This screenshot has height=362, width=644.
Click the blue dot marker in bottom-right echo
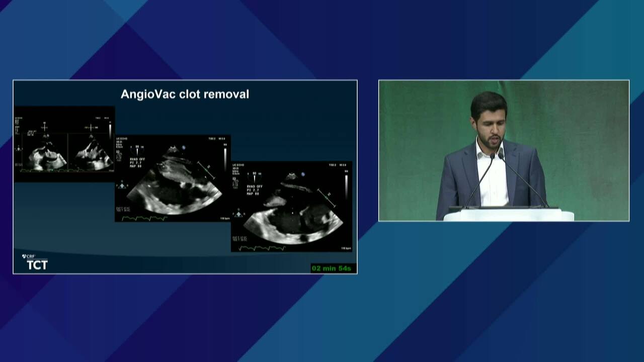[303, 174]
